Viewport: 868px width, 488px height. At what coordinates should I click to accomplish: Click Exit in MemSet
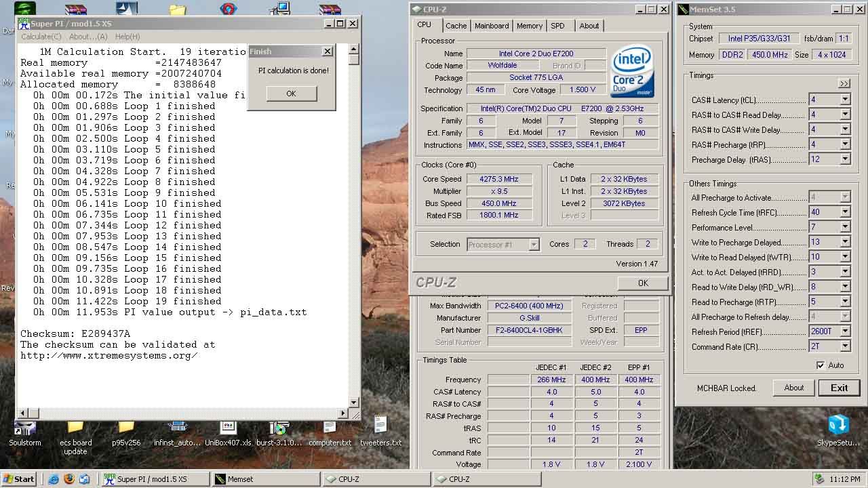tap(839, 388)
